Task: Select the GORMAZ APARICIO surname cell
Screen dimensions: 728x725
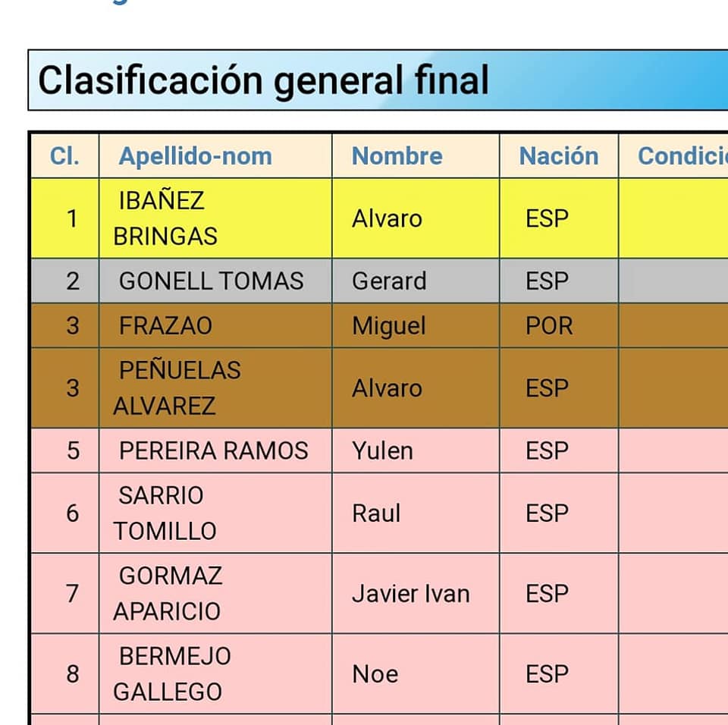Action: pos(170,593)
